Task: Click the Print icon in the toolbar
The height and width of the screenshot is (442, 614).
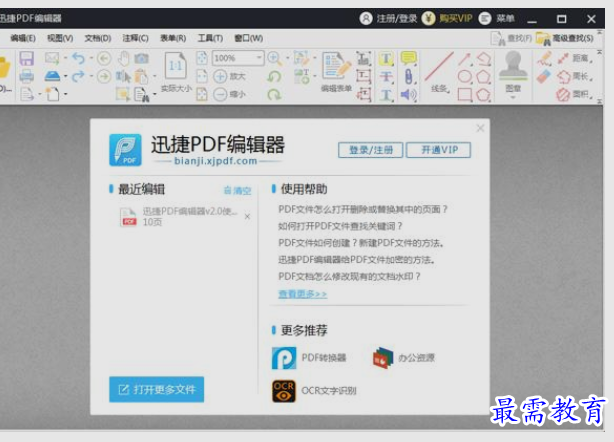Action: coord(27,76)
